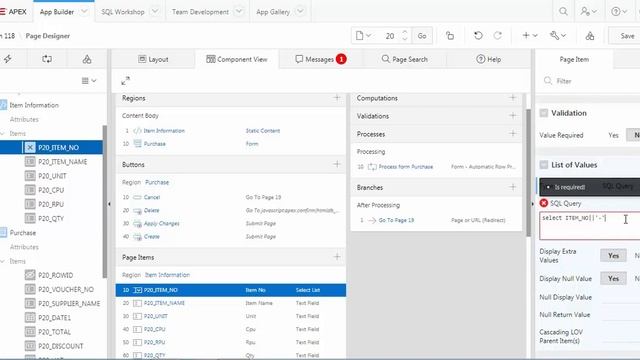Select P20_VOUCHER_NO in the tree

point(66,289)
